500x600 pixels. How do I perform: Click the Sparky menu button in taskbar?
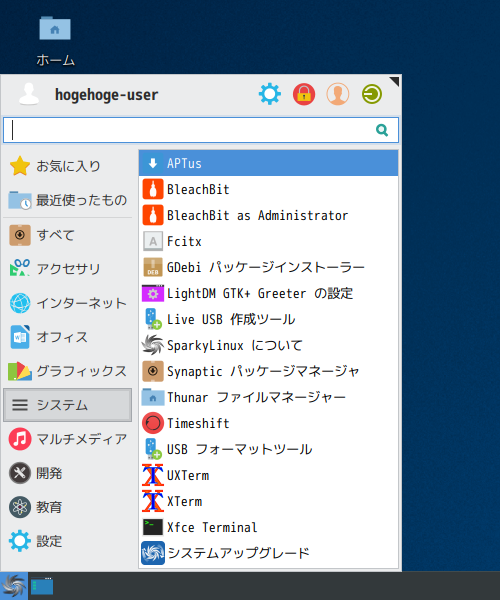14,586
